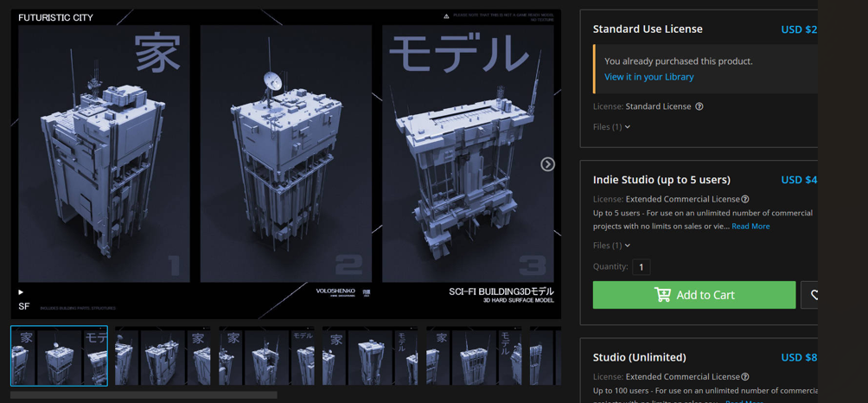Image resolution: width=868 pixels, height=403 pixels.
Task: Select the fifth gallery thumbnail
Action: click(x=474, y=356)
